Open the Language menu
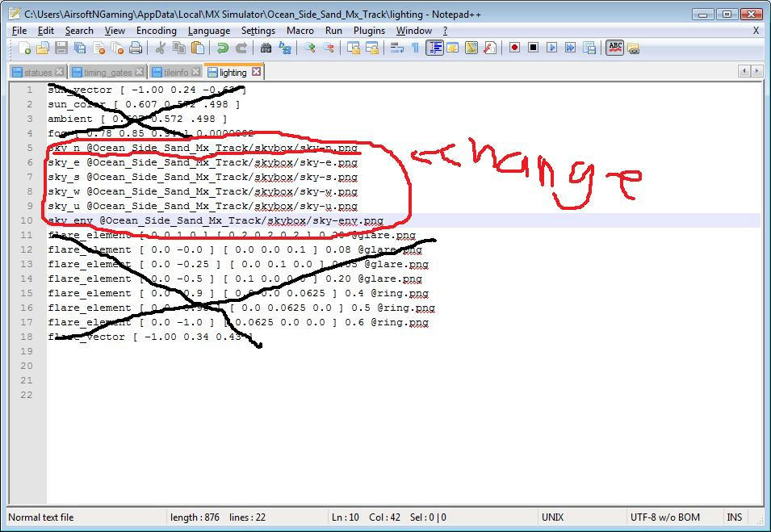This screenshot has width=771, height=532. point(209,31)
